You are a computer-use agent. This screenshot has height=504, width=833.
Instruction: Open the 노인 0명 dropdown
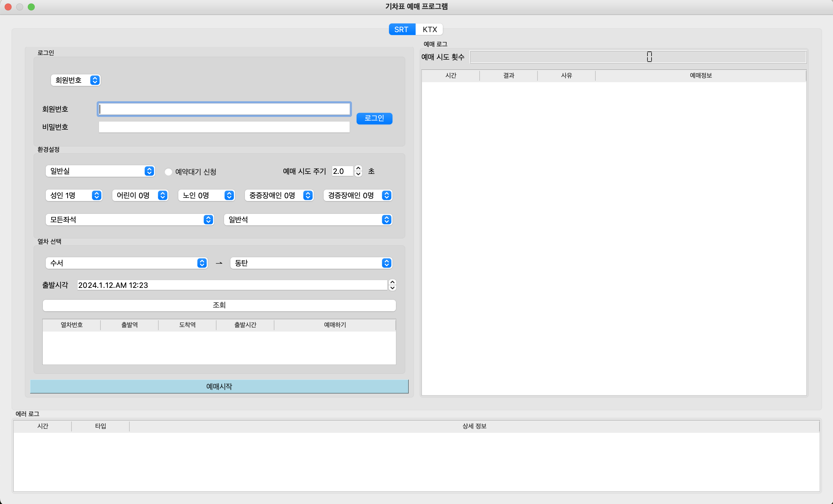point(206,195)
